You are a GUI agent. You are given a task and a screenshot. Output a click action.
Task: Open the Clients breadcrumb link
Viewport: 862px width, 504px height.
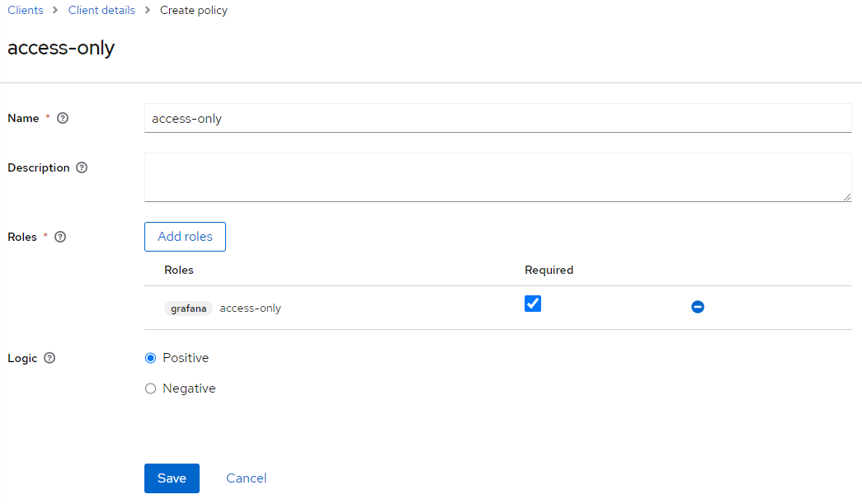click(26, 11)
